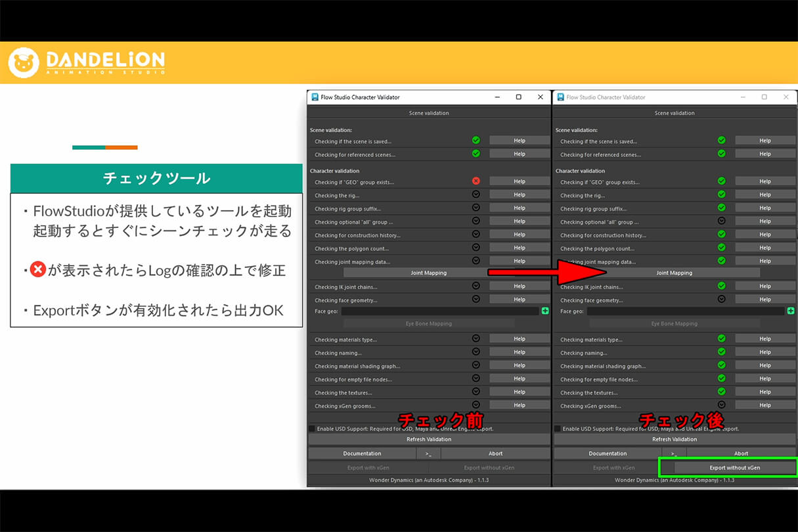Toggle the status circle beside "Checking IK joint chains"
The height and width of the screenshot is (532, 798).
477,286
